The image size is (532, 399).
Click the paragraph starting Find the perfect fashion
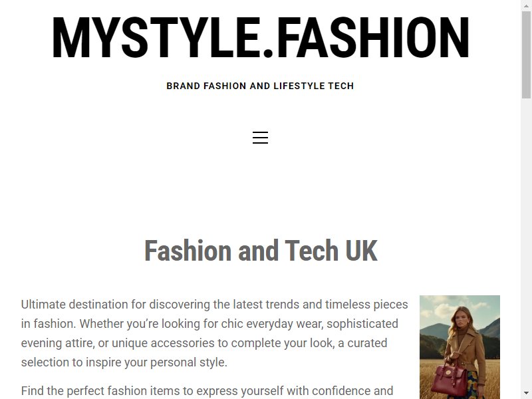pos(207,391)
